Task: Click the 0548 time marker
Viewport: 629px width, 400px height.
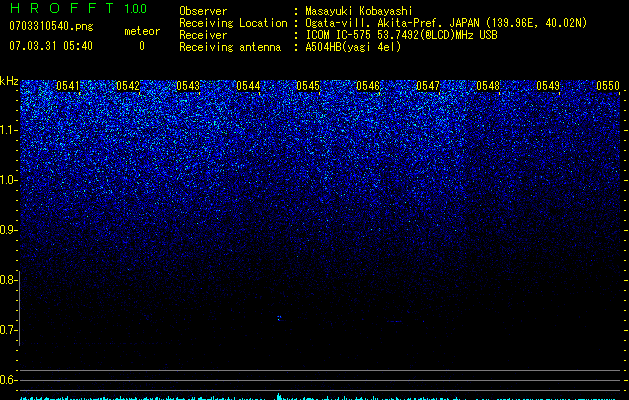Action: (488, 86)
